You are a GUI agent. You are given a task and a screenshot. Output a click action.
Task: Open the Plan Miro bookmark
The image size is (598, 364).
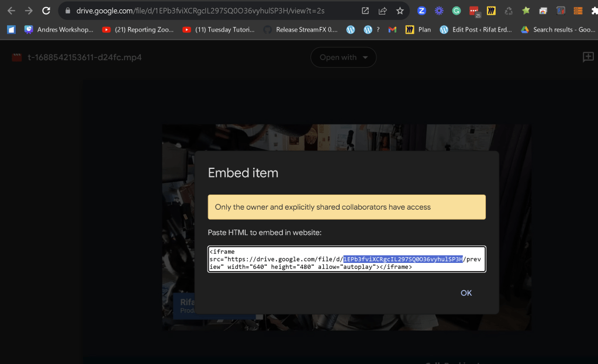(418, 29)
